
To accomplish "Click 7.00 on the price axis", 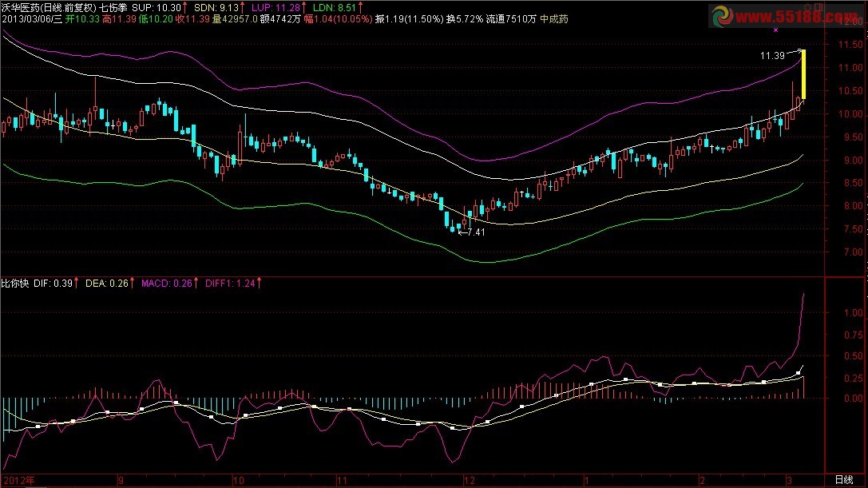I will click(853, 252).
